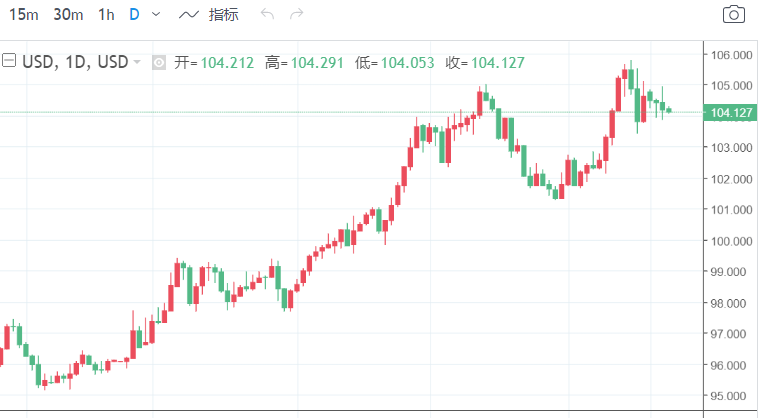Viewport: 760px width, 418px height.
Task: Expand the timeframe dropdown chevron
Action: coord(156,15)
